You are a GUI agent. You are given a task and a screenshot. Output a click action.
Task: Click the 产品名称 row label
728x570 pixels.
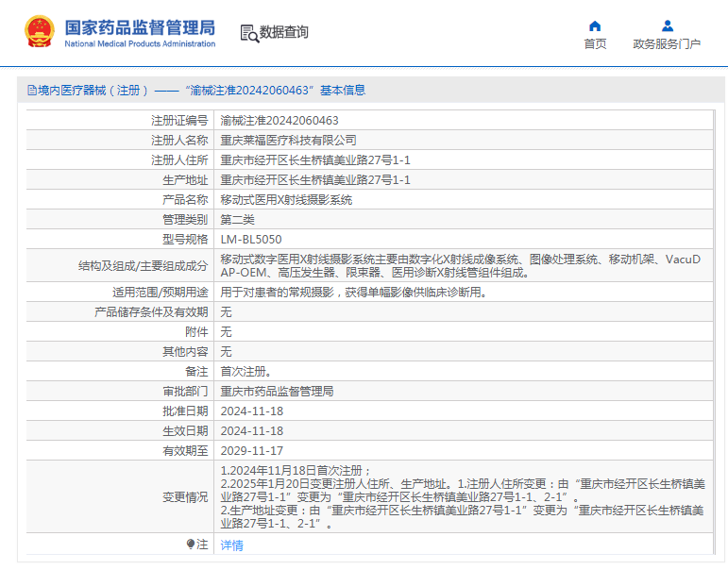185,200
